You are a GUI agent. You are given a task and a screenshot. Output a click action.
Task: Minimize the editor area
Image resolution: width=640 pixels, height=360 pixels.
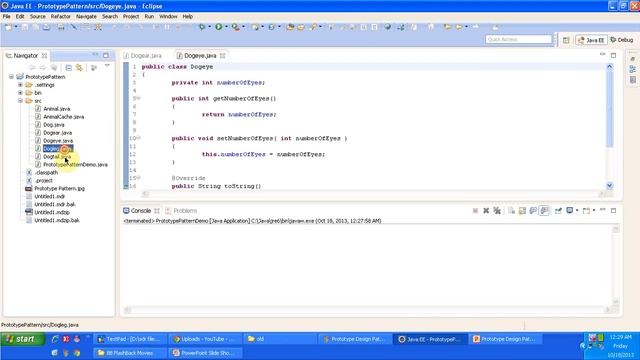[x=602, y=54]
